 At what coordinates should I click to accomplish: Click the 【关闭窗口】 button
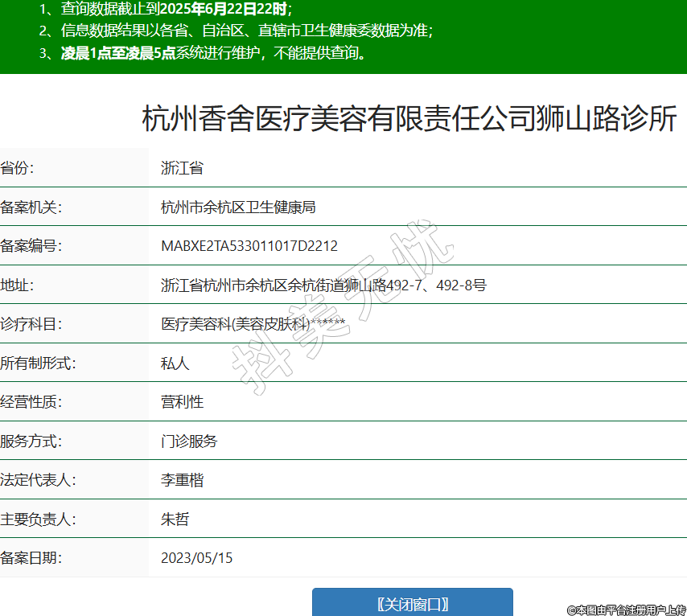point(412,603)
